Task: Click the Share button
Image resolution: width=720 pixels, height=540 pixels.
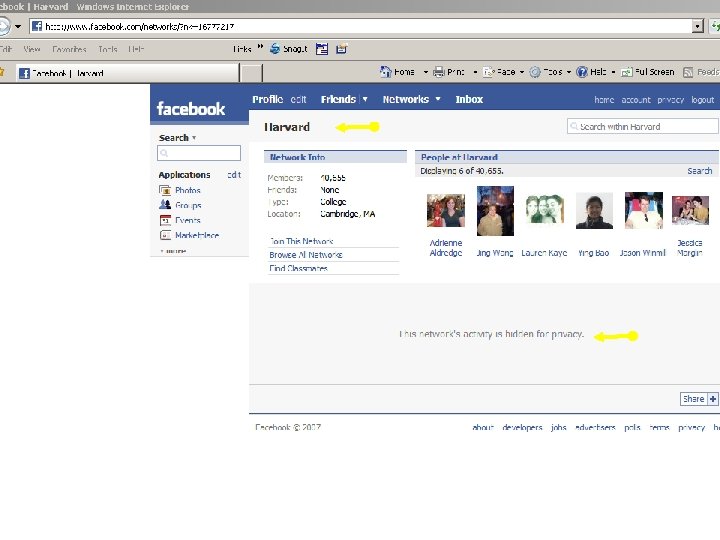Action: tap(693, 399)
